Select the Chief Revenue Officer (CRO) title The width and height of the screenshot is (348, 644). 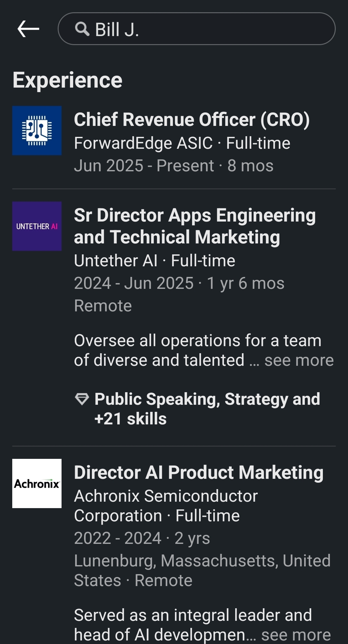[x=192, y=120]
